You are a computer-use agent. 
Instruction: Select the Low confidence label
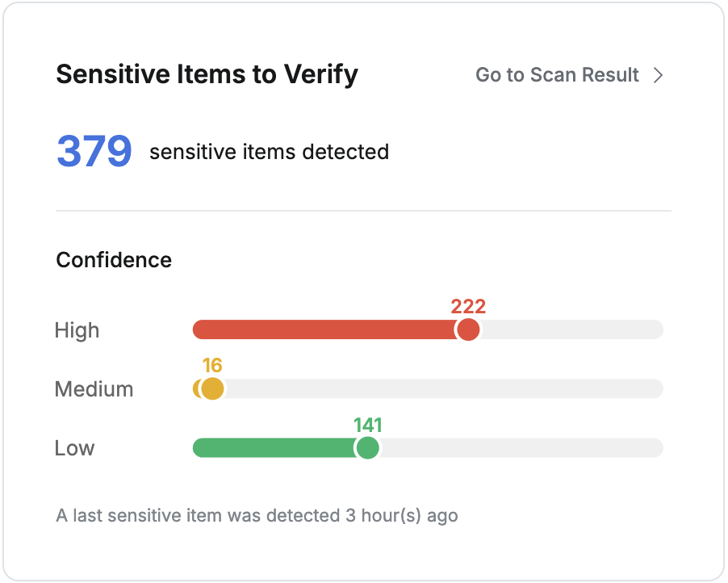coord(75,448)
